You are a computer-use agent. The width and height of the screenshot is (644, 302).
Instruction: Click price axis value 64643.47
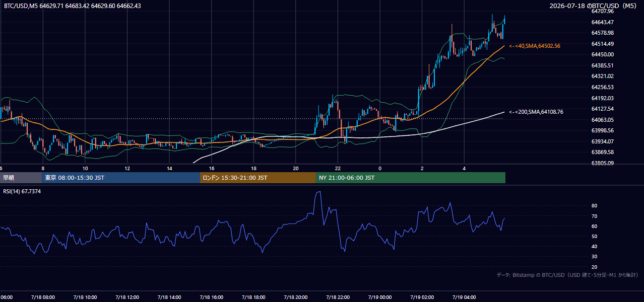[x=603, y=22]
